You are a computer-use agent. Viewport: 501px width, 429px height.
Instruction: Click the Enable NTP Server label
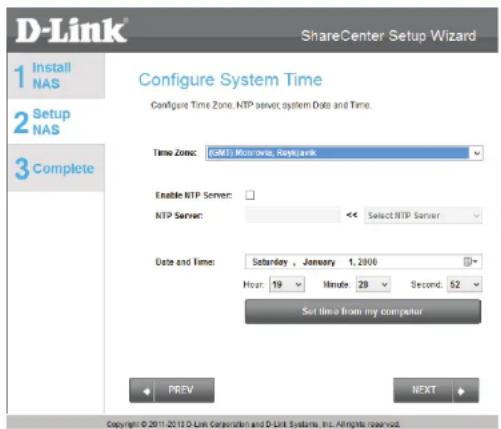click(x=194, y=195)
